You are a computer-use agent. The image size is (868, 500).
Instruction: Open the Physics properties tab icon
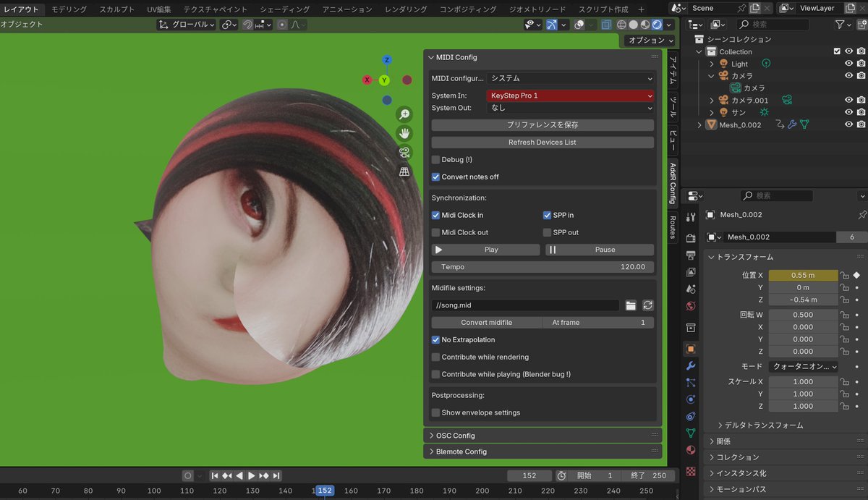tap(691, 399)
